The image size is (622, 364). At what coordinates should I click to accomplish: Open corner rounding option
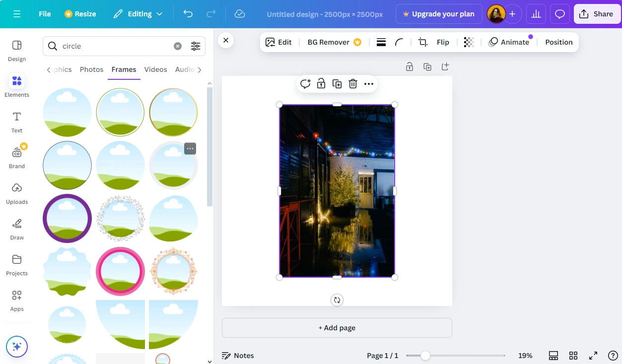399,42
